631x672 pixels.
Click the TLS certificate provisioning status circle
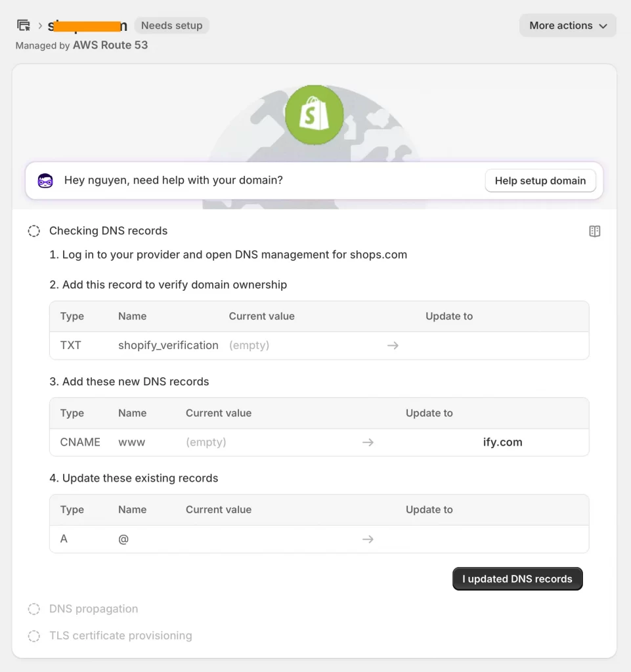[x=34, y=636]
